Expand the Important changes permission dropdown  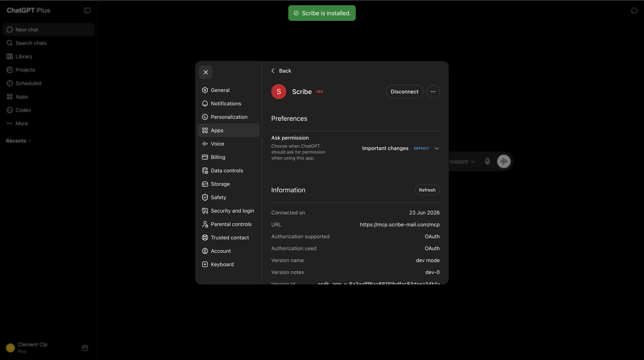(400, 148)
